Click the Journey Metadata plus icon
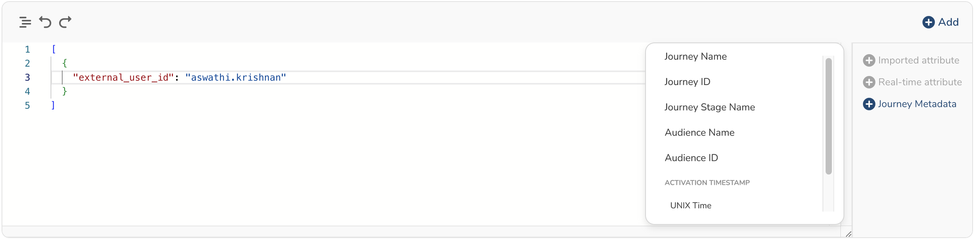This screenshot has width=980, height=240. 869,104
